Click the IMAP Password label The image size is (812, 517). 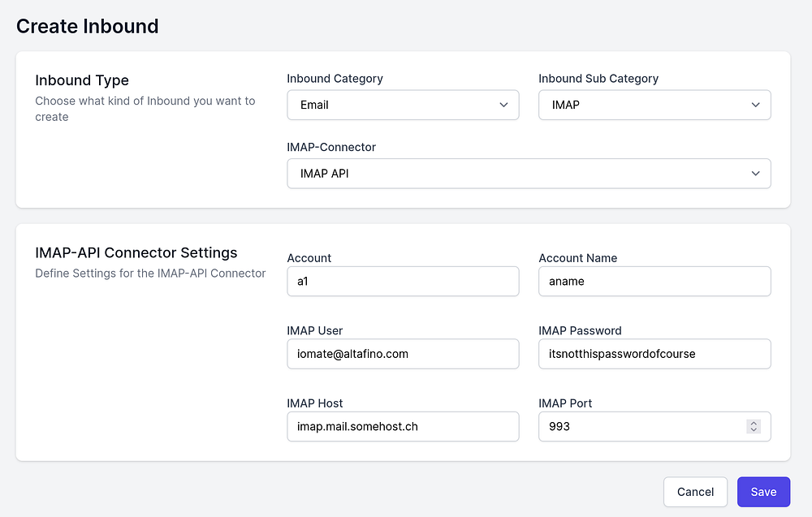(x=580, y=330)
